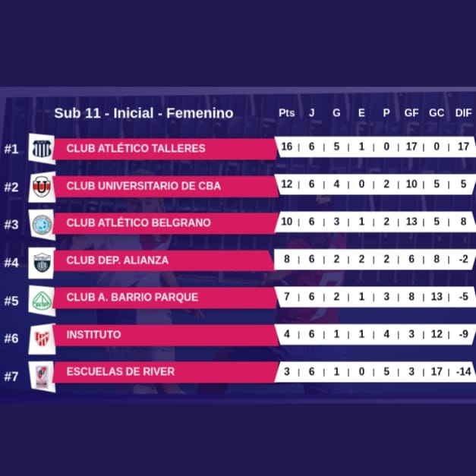Click the Club Atlético Talleres crest

point(40,148)
